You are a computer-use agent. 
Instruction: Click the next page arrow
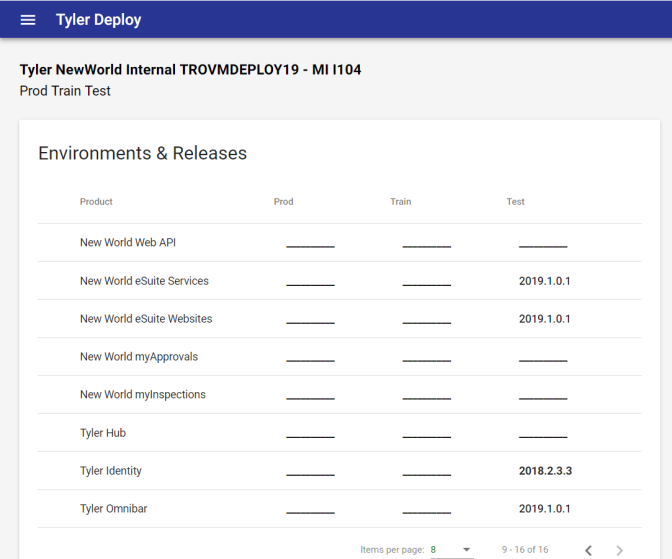[620, 550]
